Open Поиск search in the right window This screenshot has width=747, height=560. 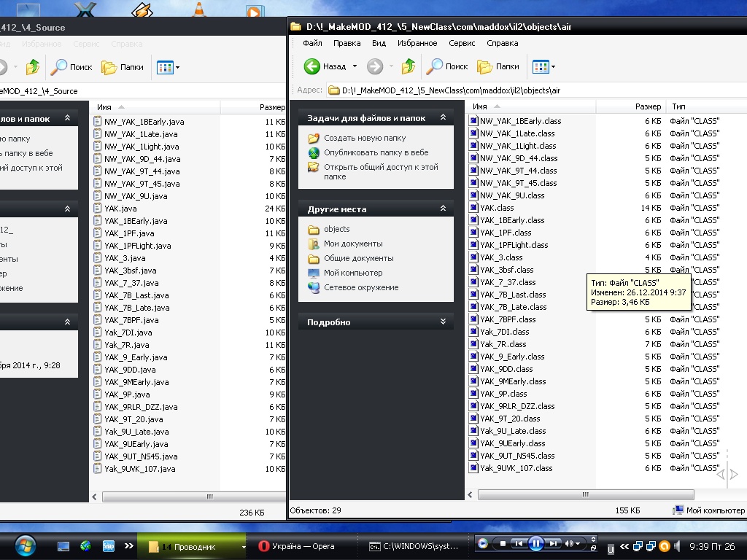(x=447, y=66)
